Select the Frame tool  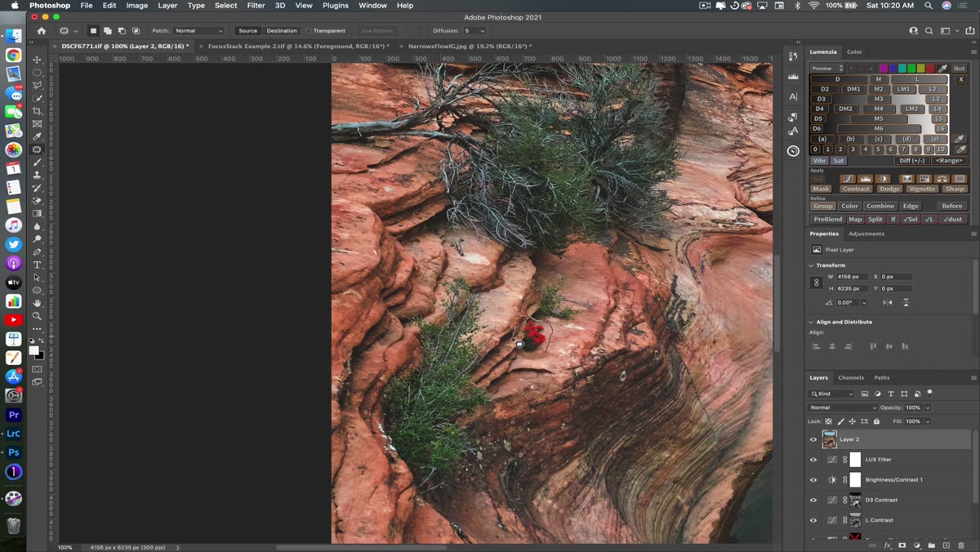[37, 124]
